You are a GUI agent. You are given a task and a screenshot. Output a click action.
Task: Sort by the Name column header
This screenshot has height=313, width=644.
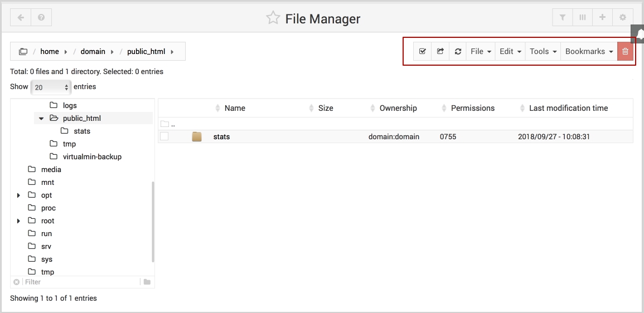click(x=235, y=108)
